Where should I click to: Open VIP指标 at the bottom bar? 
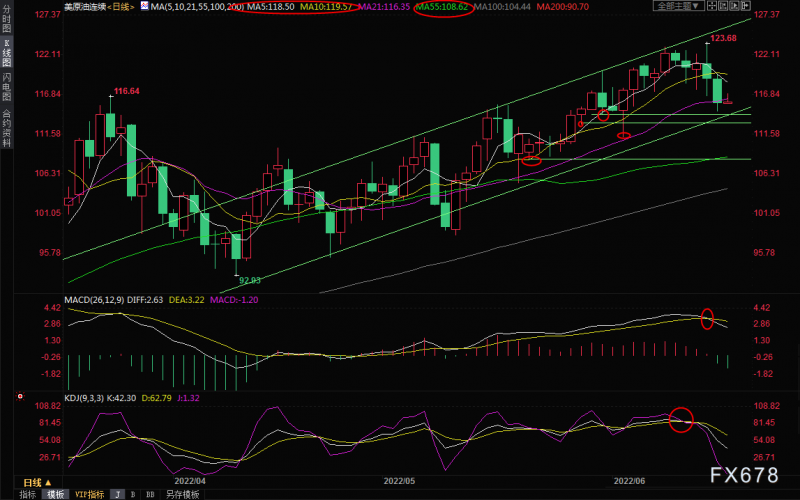coord(90,494)
